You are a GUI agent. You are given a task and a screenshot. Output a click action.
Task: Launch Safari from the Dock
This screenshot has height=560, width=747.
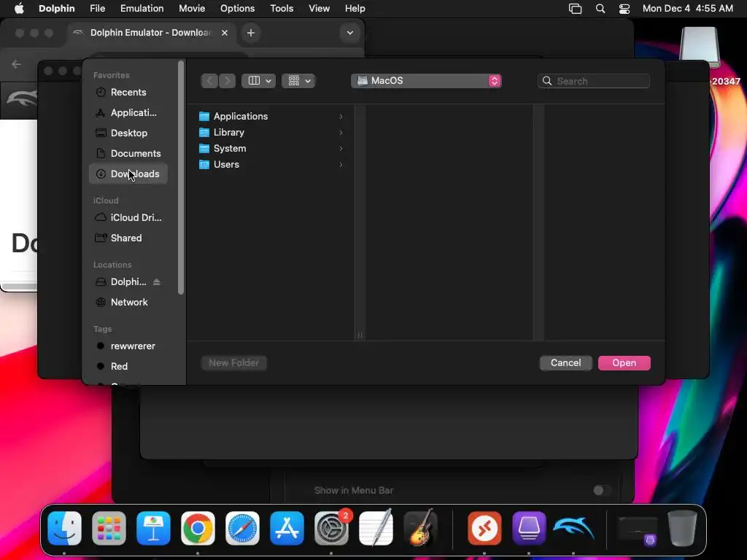coord(242,529)
